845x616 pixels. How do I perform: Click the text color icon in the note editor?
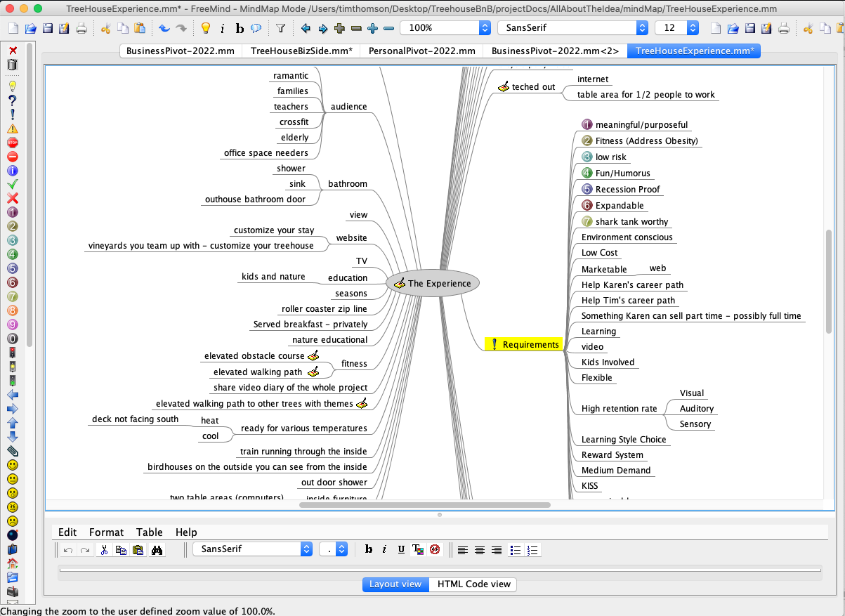click(x=417, y=550)
